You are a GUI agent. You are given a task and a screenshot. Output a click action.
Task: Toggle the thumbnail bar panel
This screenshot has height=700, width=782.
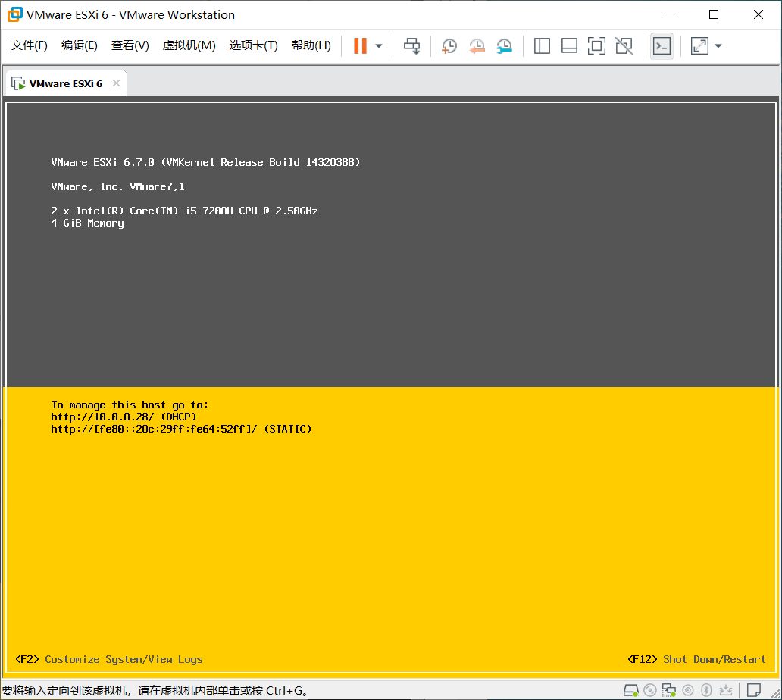pyautogui.click(x=569, y=46)
